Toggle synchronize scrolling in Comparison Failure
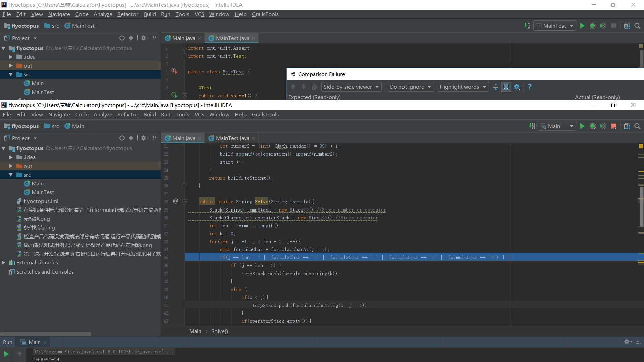Image resolution: width=644 pixels, height=362 pixels. point(506,87)
